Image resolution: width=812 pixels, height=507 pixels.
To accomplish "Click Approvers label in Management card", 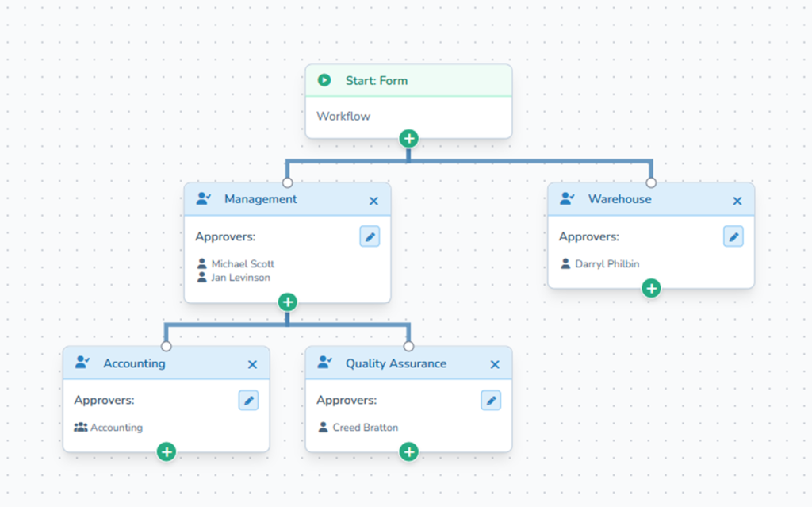I will (x=225, y=237).
